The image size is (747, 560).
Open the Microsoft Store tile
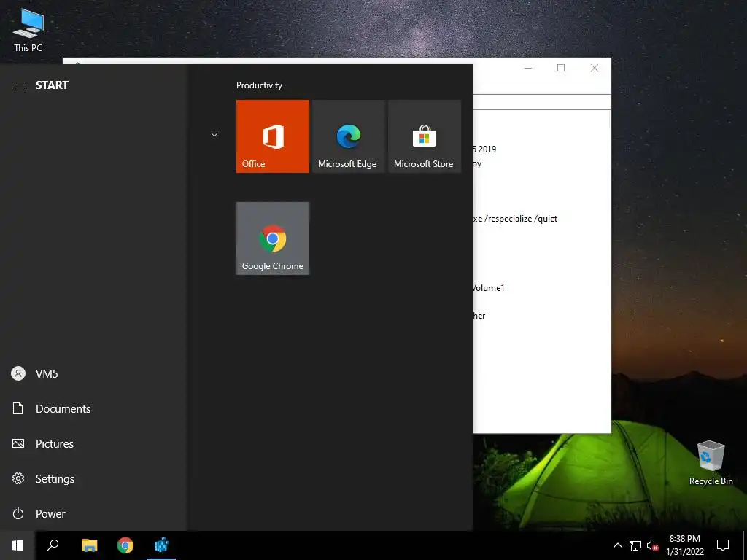[425, 136]
